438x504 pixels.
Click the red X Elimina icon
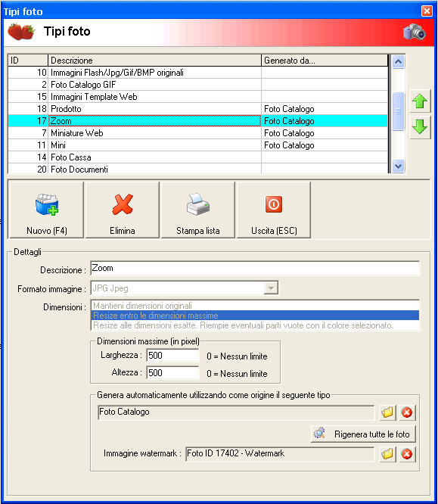[123, 204]
